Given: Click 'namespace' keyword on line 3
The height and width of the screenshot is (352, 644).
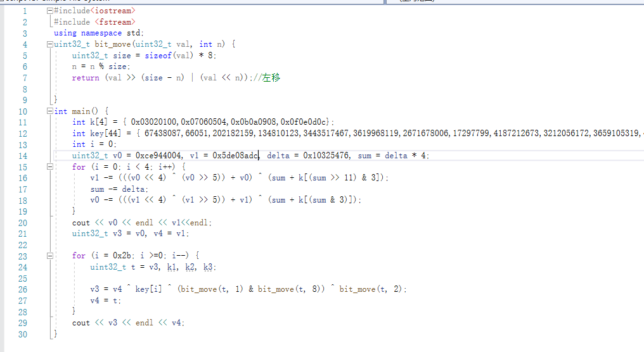Looking at the screenshot, I should [101, 33].
